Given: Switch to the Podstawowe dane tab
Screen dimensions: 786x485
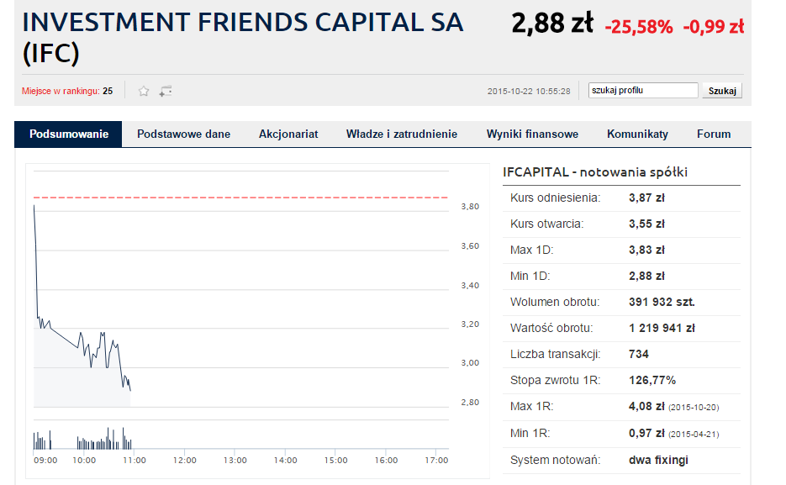Looking at the screenshot, I should 183,134.
